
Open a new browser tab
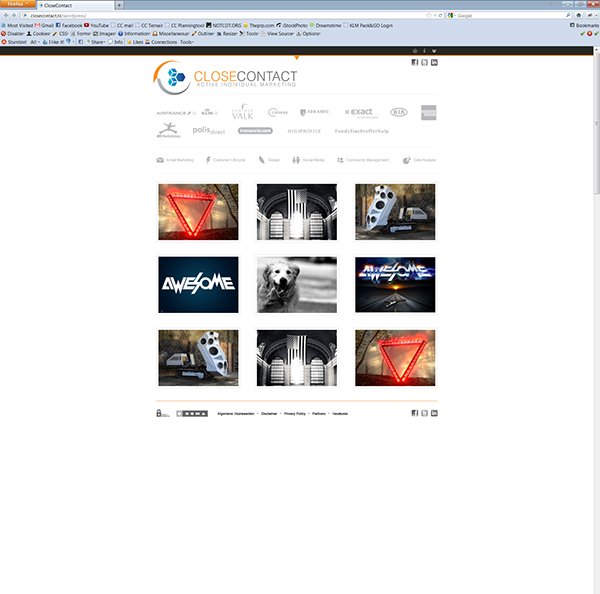(x=119, y=5)
